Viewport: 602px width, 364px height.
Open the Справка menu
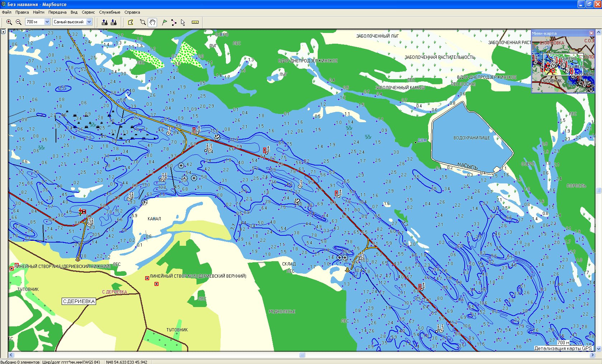point(132,12)
